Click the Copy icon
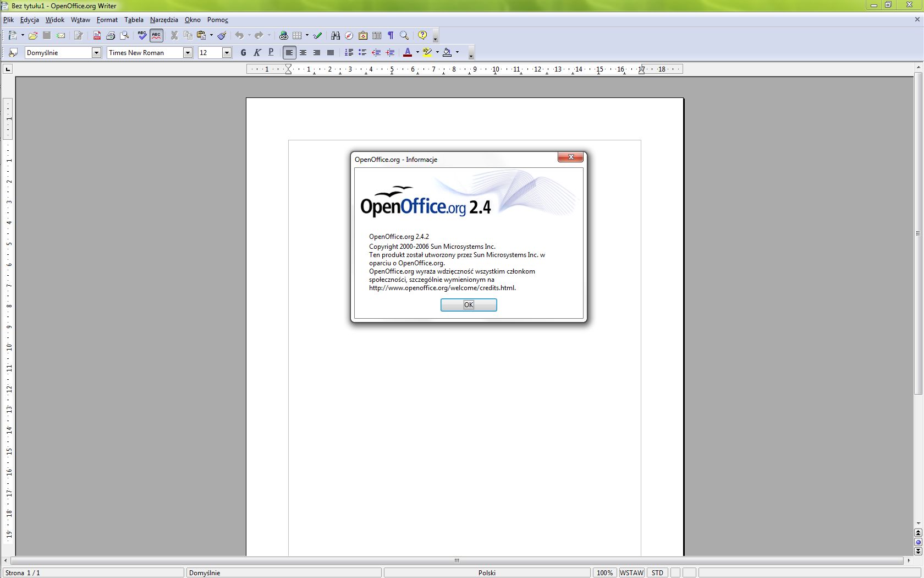 (188, 35)
